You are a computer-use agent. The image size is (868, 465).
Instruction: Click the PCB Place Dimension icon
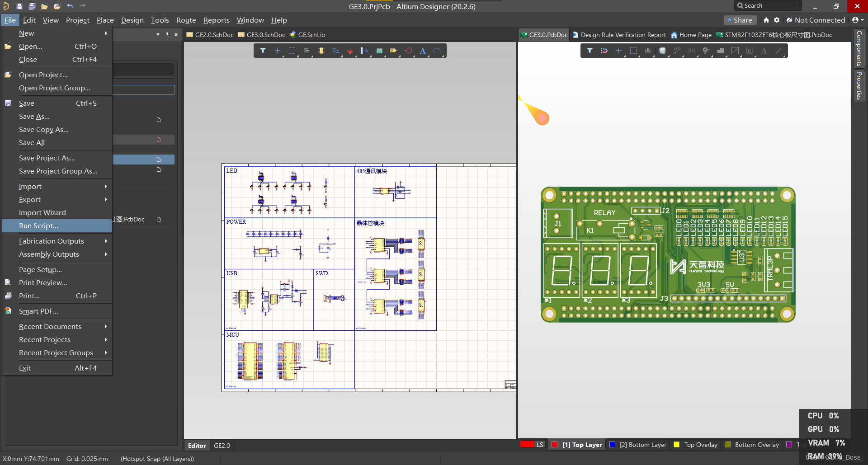pos(750,51)
